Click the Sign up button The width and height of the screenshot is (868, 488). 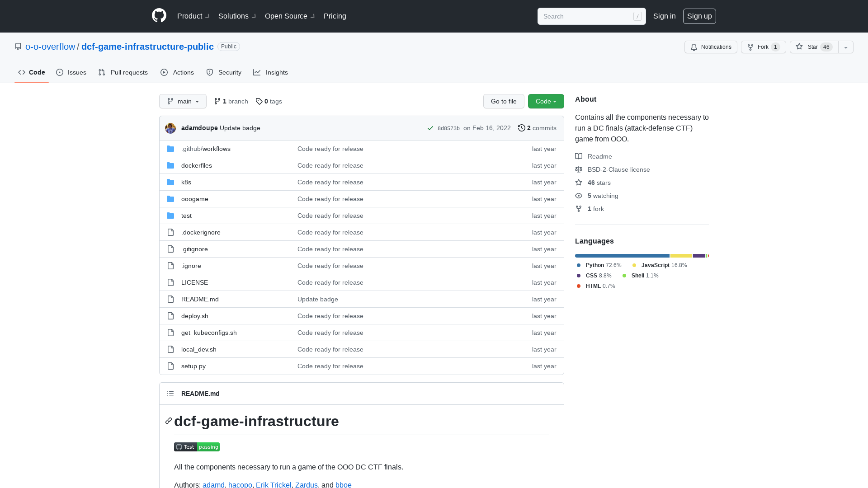pos(699,16)
